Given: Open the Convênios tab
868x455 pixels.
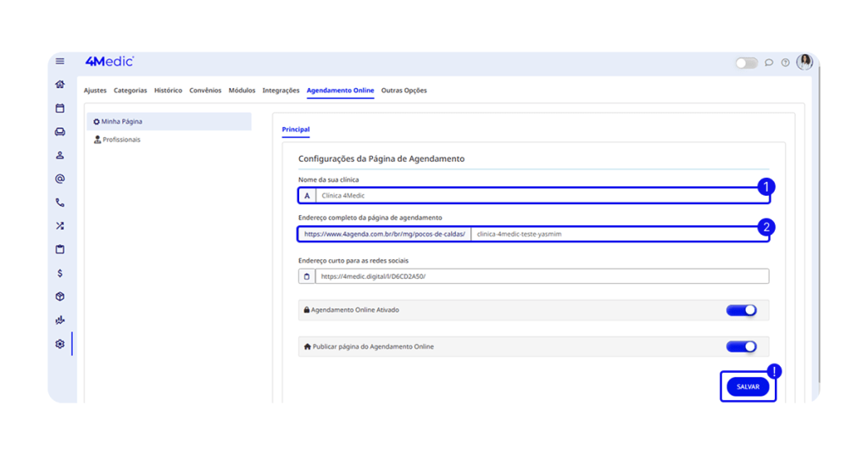Looking at the screenshot, I should (x=205, y=91).
